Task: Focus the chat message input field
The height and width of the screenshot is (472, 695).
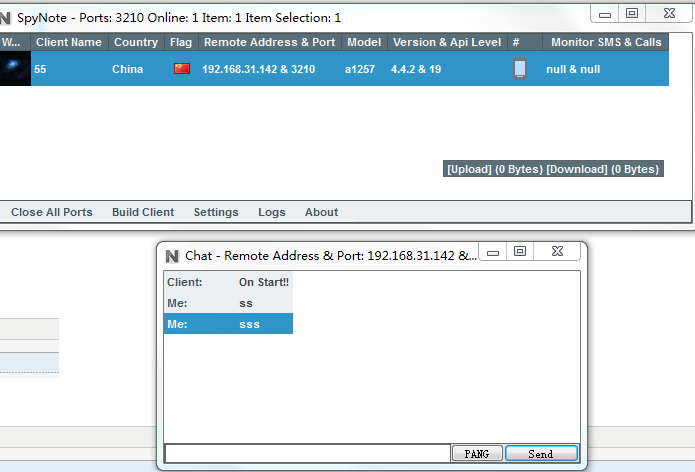Action: [x=308, y=453]
